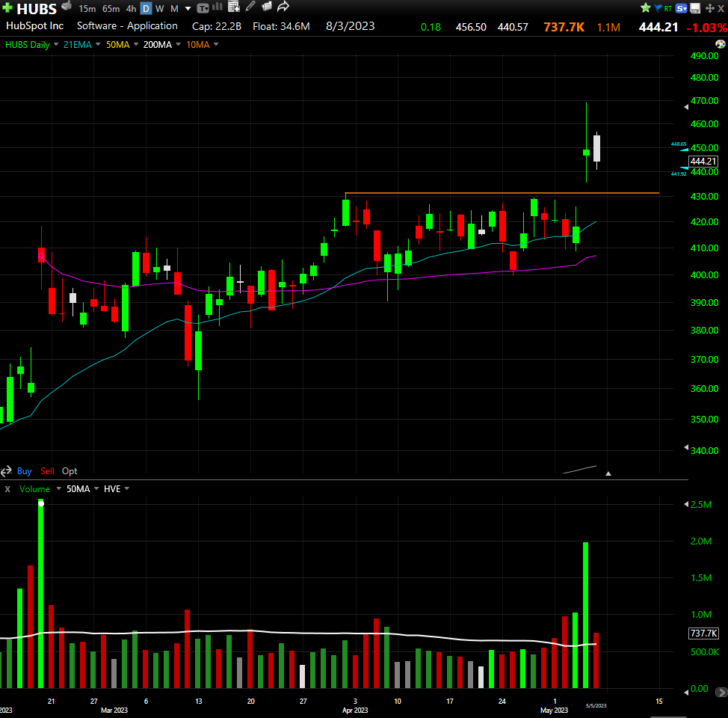Click the 8/3/2023 date in header
Image resolution: width=728 pixels, height=718 pixels.
(350, 26)
